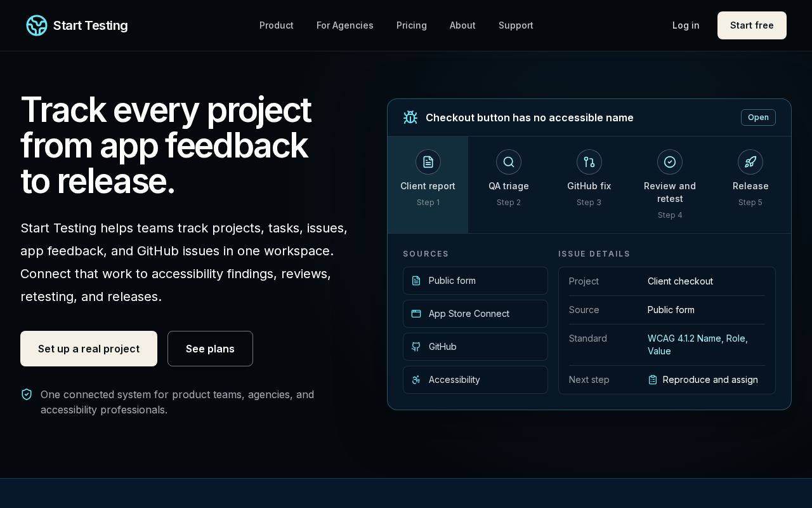Click the main headline Track every project
Image resolution: width=812 pixels, height=508 pixels.
point(166,145)
